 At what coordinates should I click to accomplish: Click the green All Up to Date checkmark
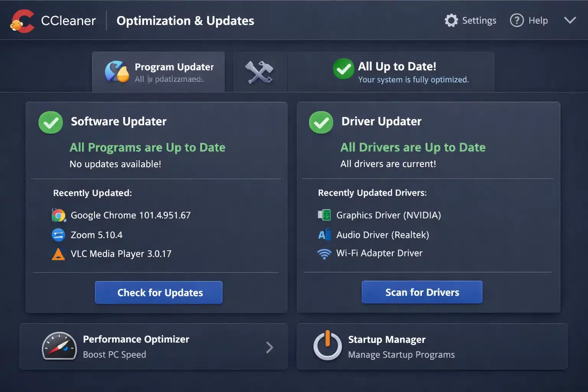point(343,69)
